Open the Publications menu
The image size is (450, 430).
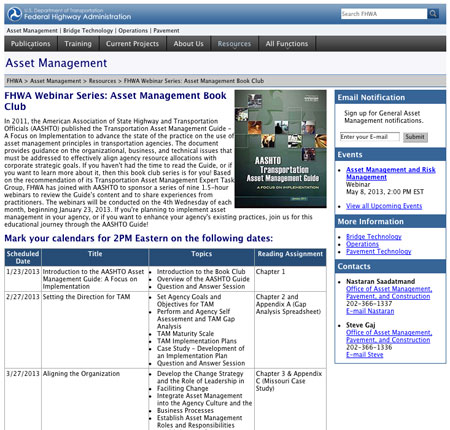[x=31, y=44]
